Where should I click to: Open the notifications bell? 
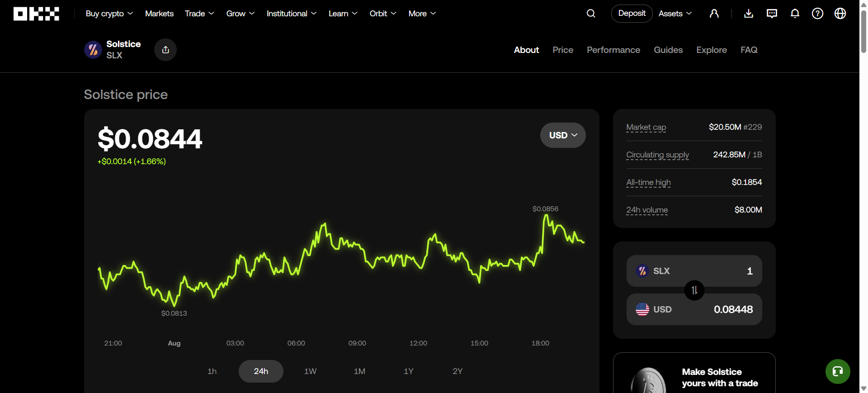pyautogui.click(x=795, y=14)
